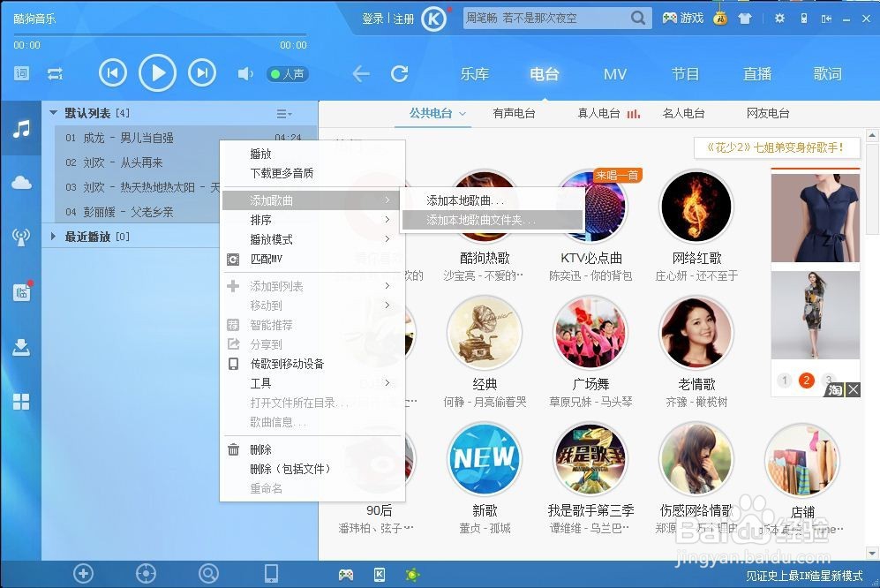Switch to the MV tab
The height and width of the screenshot is (588, 880).
[615, 74]
